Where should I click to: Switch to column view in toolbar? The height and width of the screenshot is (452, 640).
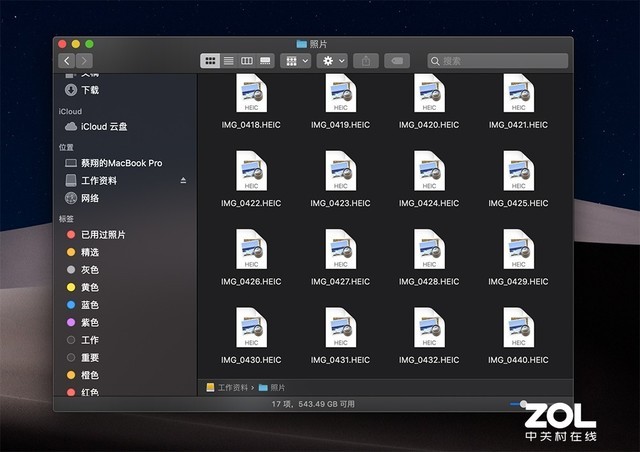(x=247, y=61)
